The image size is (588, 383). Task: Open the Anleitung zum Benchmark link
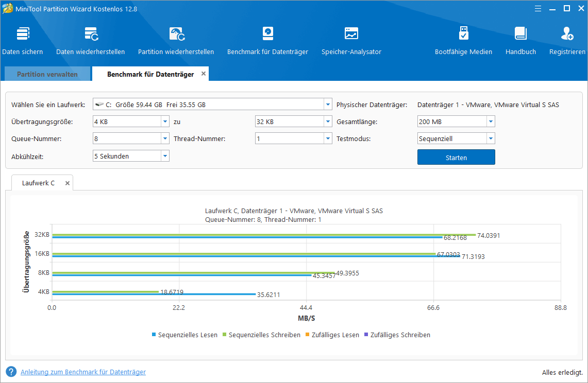(83, 372)
